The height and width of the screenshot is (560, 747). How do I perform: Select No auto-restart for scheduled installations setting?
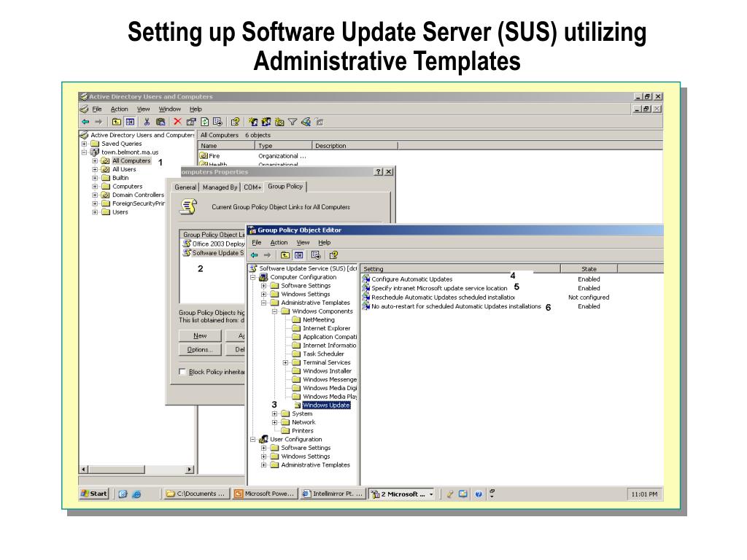456,306
